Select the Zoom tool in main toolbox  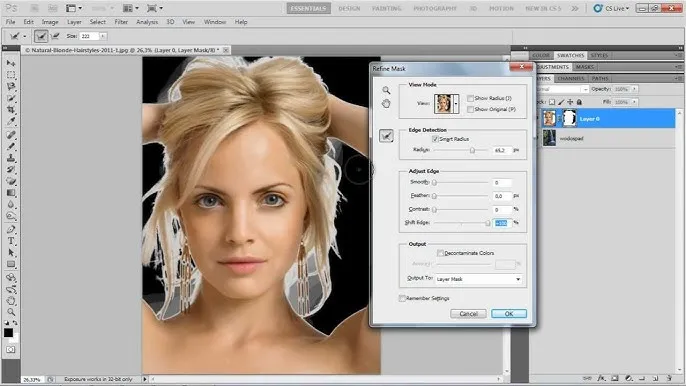click(x=11, y=312)
